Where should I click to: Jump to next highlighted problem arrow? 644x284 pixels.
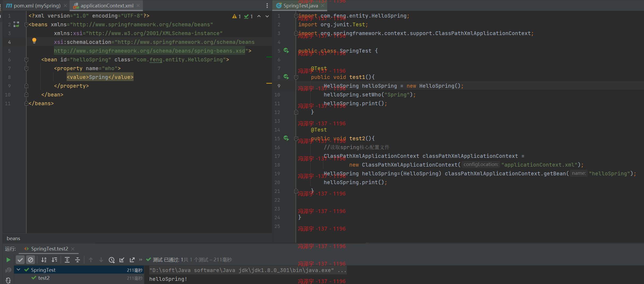click(267, 16)
